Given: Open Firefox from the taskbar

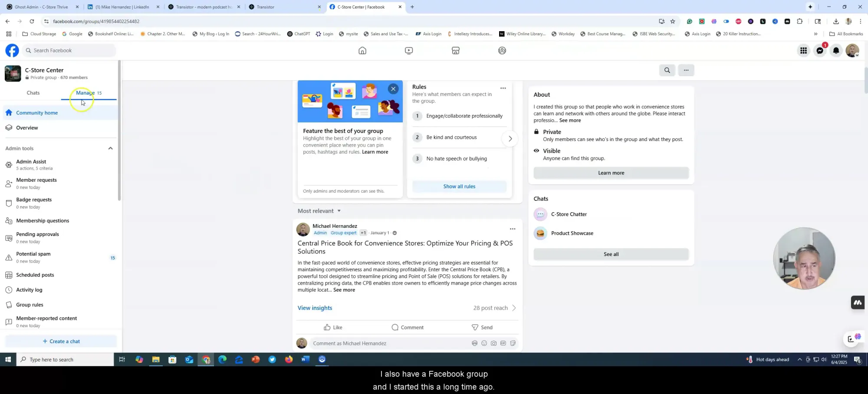Looking at the screenshot, I should pyautogui.click(x=289, y=360).
